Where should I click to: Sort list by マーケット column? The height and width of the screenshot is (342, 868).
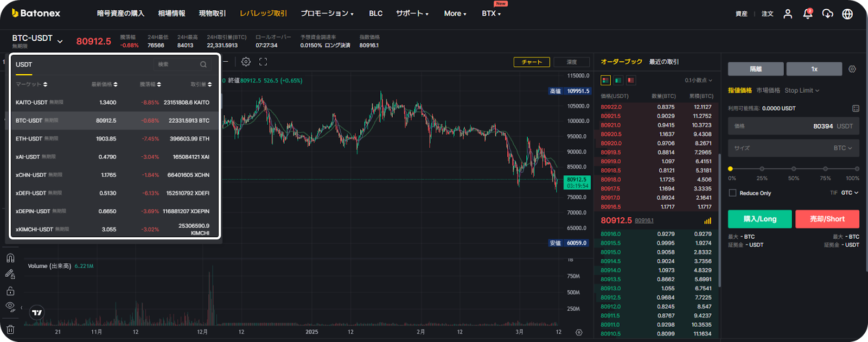(31, 84)
